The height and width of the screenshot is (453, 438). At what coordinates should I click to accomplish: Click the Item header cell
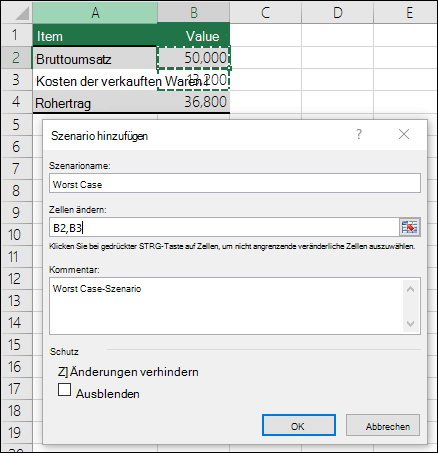(x=95, y=35)
